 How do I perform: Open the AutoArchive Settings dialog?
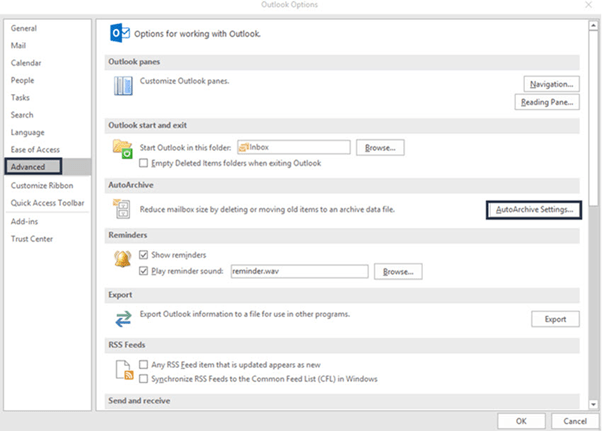pos(534,210)
